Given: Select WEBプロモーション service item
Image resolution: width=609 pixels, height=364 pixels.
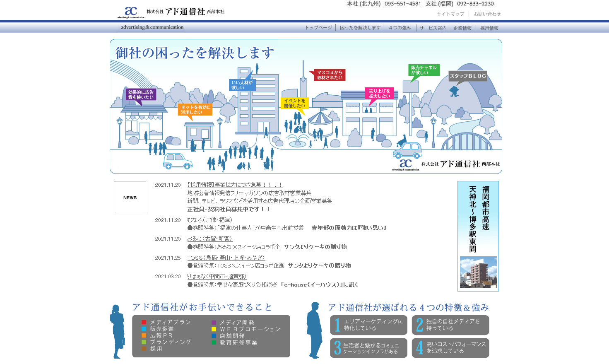Looking at the screenshot, I should point(246,329).
